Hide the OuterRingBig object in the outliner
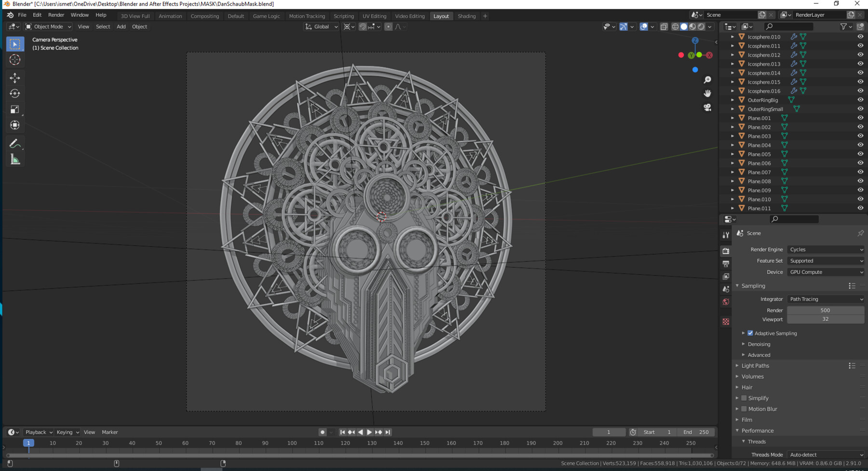Screen dimensions: 868x471 point(860,100)
